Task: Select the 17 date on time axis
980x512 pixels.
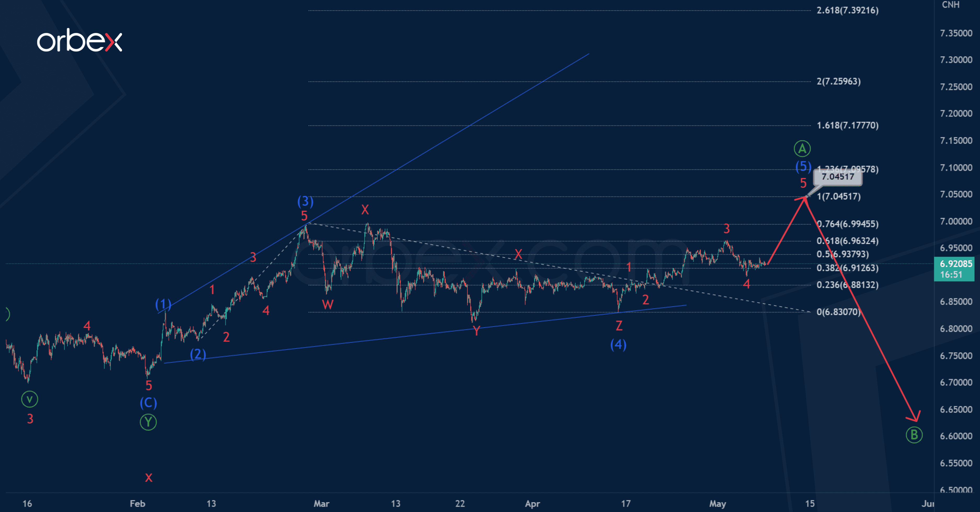Action: tap(625, 504)
